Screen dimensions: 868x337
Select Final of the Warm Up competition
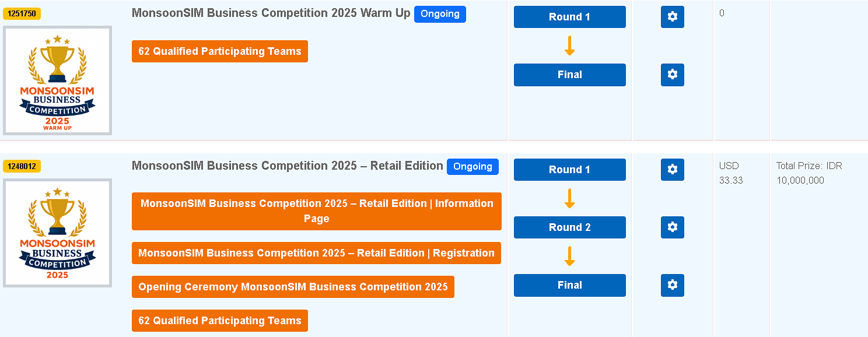[x=569, y=75]
